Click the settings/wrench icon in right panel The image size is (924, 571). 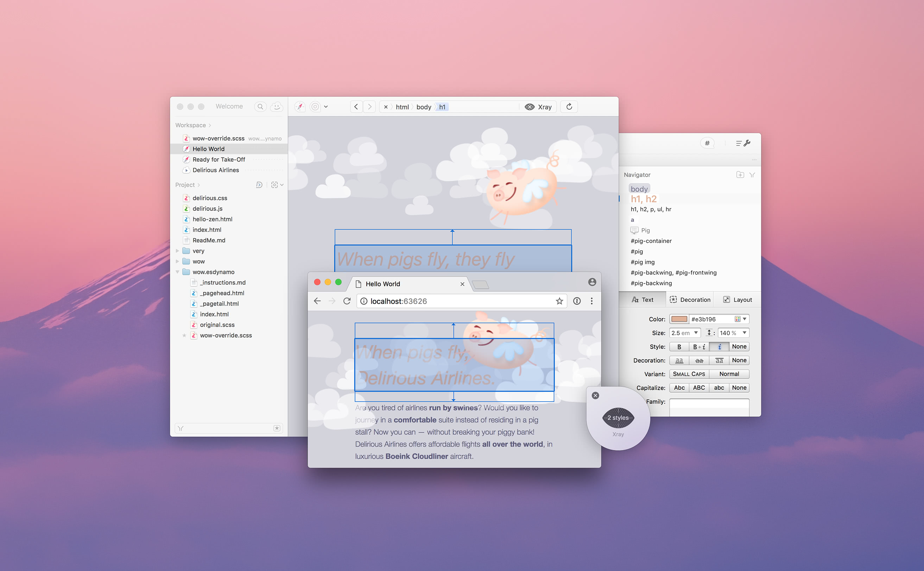click(x=746, y=143)
